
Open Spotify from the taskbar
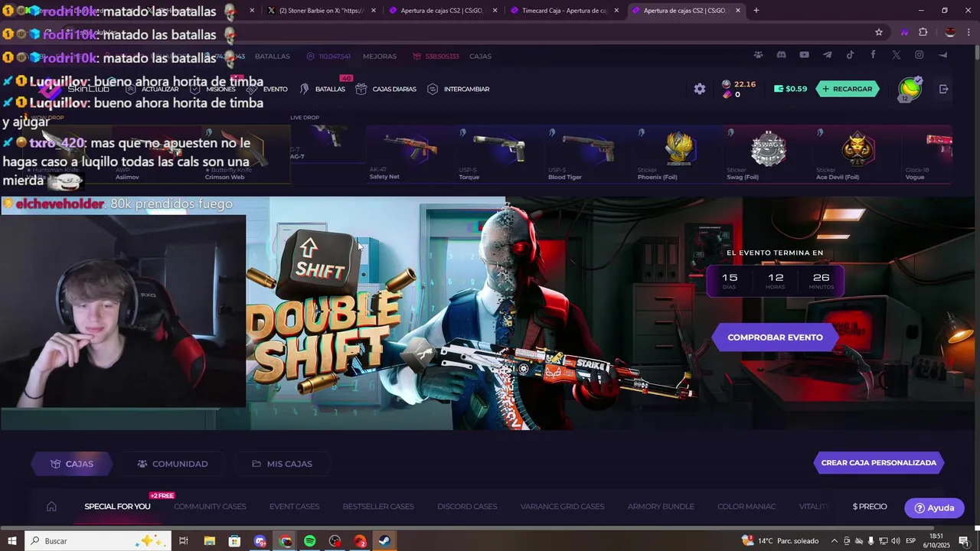click(309, 541)
